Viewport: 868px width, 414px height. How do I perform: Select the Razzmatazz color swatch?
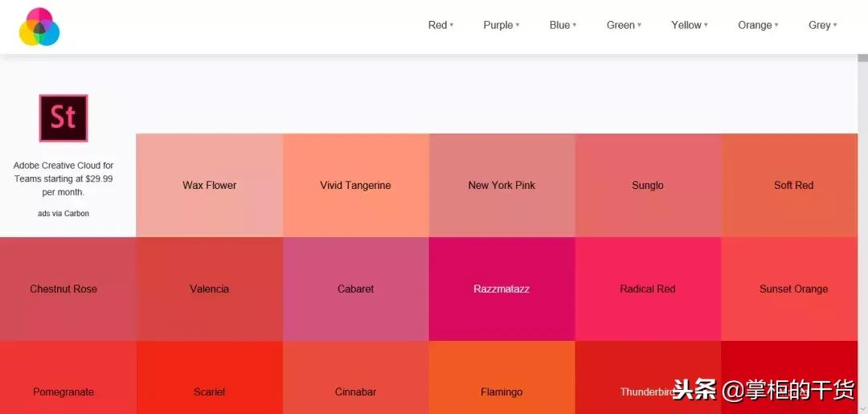pyautogui.click(x=502, y=289)
